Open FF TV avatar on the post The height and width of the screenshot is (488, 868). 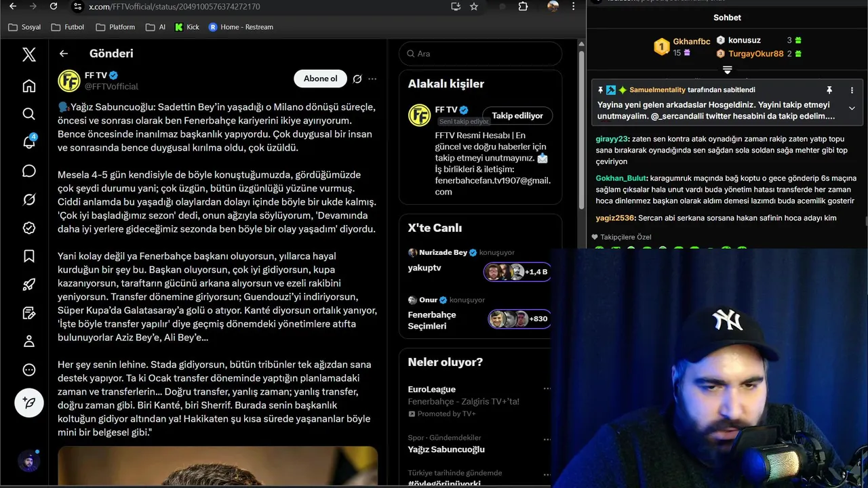pos(68,81)
